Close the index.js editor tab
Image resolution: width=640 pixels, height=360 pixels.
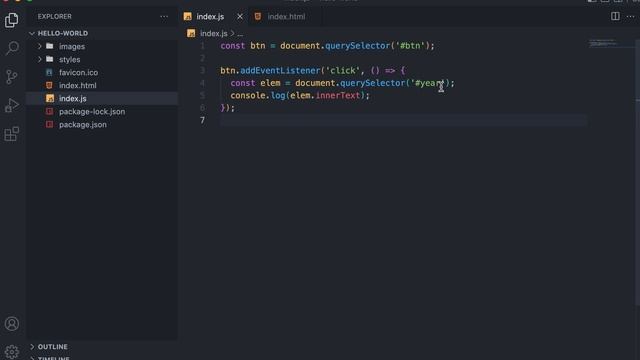pos(240,17)
